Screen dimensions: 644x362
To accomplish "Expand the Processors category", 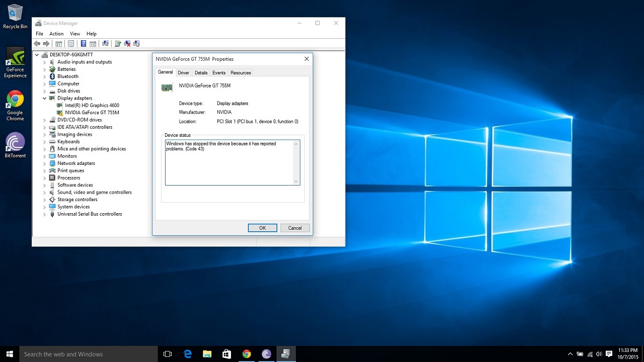I will [44, 178].
